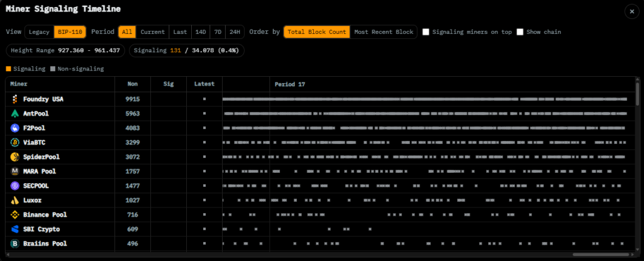644x261 pixels.
Task: Click the Foundry USA timeline block row
Action: [425, 99]
